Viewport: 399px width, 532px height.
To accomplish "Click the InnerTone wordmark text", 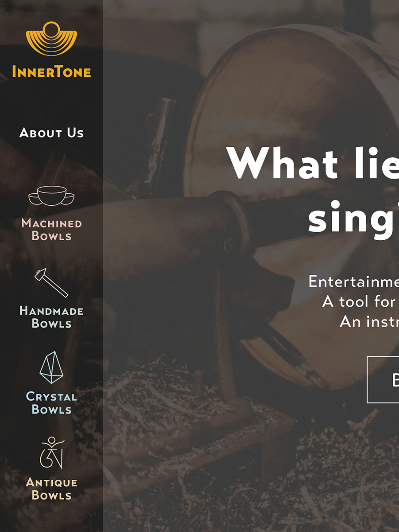I will click(x=51, y=71).
